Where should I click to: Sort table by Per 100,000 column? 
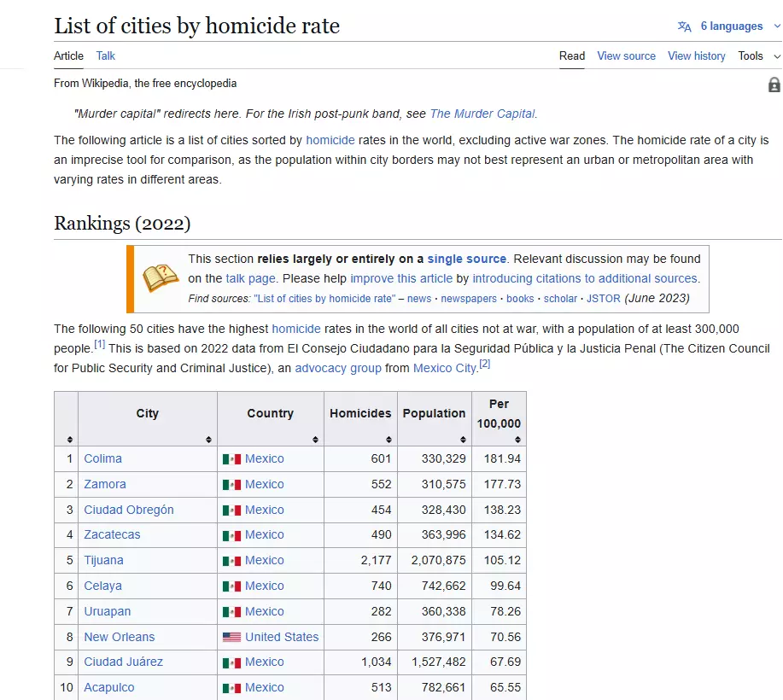click(517, 440)
